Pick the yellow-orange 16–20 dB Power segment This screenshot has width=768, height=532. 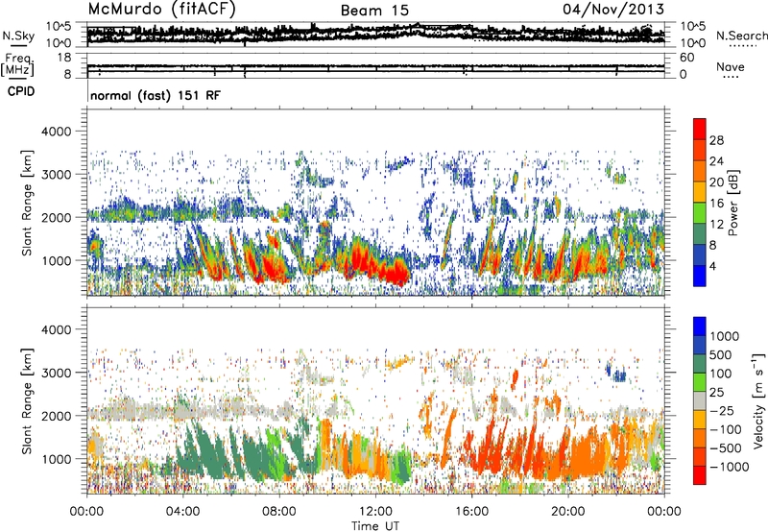click(700, 192)
